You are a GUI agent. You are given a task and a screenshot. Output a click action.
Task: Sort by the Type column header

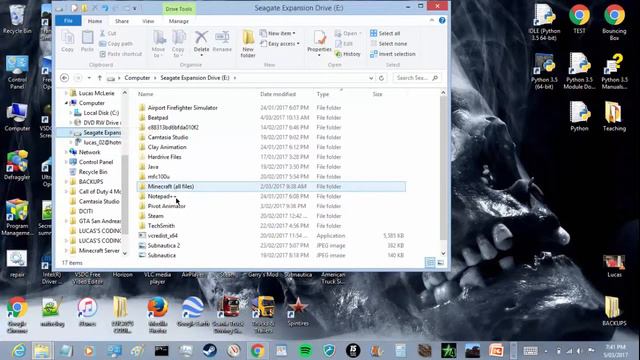(x=323, y=94)
